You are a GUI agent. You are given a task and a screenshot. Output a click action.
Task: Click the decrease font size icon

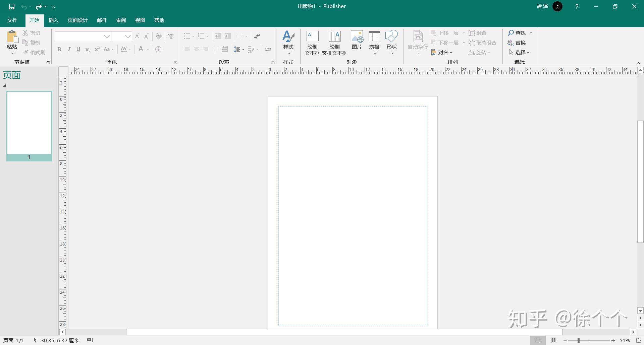pyautogui.click(x=146, y=36)
